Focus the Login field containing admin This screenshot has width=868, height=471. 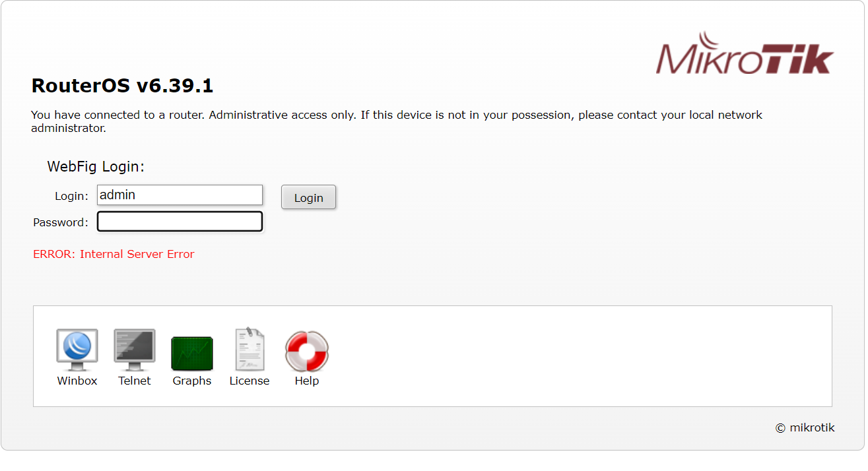pyautogui.click(x=180, y=195)
